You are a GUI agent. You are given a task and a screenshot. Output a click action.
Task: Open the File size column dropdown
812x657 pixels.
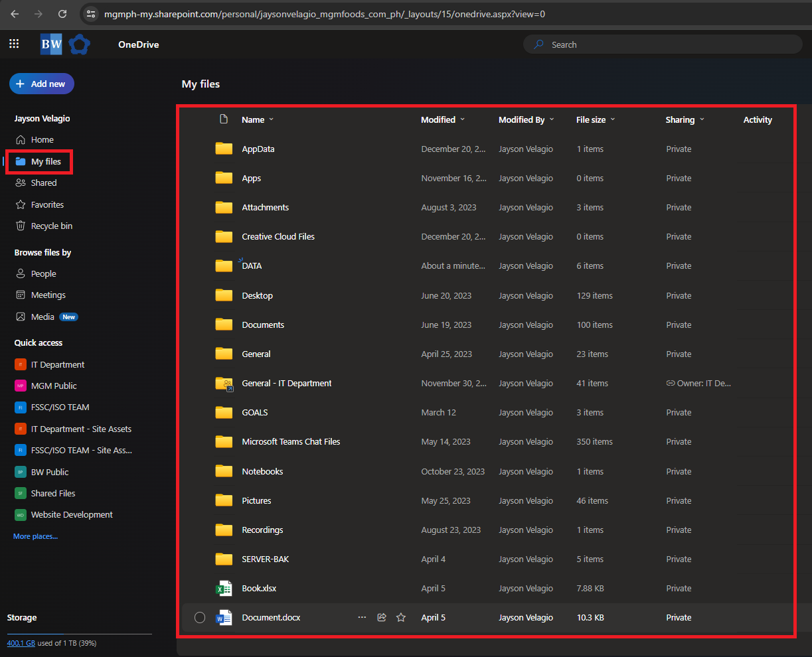click(x=596, y=119)
